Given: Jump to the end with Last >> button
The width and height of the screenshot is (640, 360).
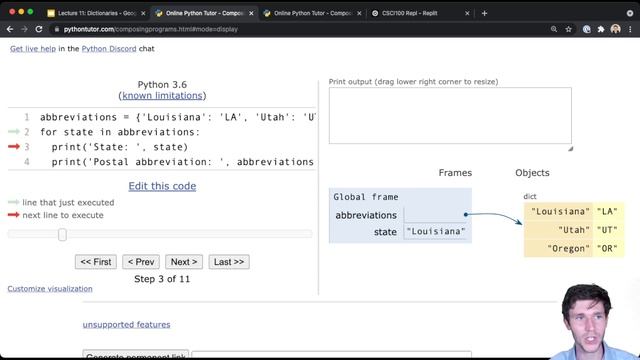Looking at the screenshot, I should (x=229, y=262).
